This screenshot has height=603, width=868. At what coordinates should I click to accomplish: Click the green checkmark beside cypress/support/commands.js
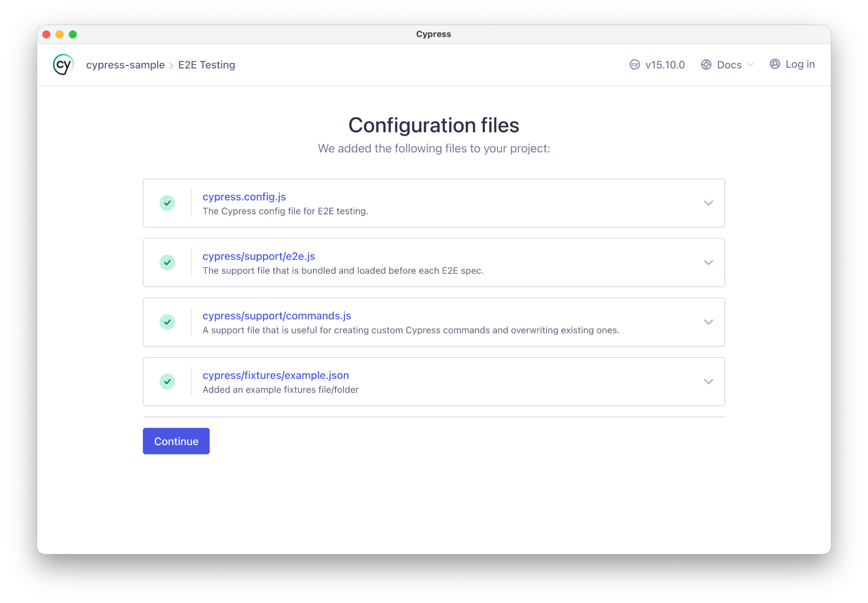click(167, 322)
